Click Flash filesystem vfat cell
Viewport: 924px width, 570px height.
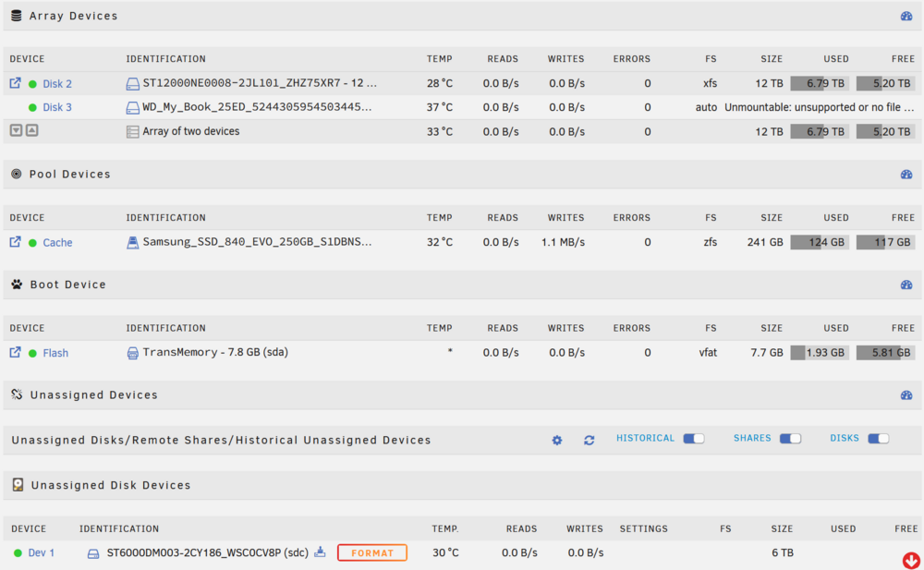pos(708,353)
